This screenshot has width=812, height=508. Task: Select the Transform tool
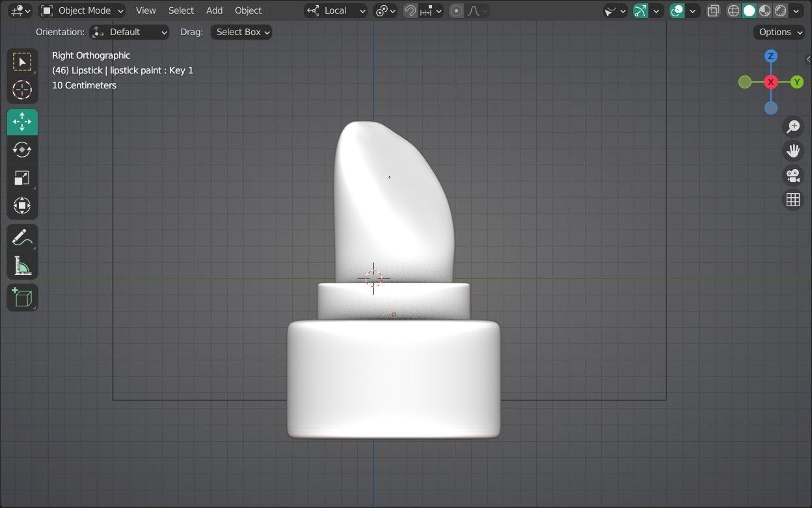click(22, 206)
